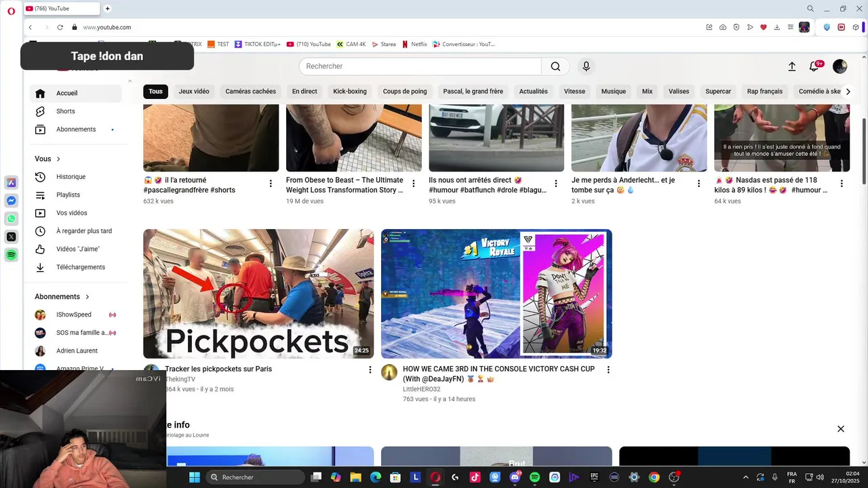868x488 pixels.
Task: Open CAM 4K bookmark
Action: [x=351, y=44]
